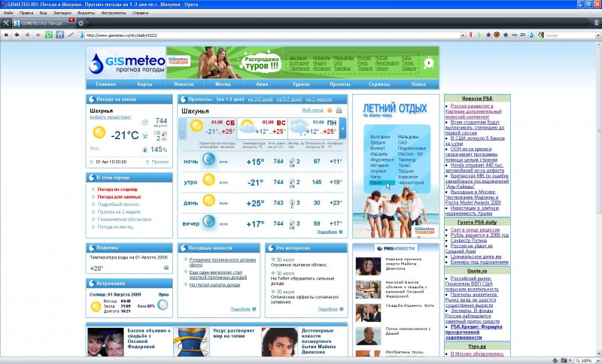
Task: Click the water temperature info icon
Action: coord(166,268)
